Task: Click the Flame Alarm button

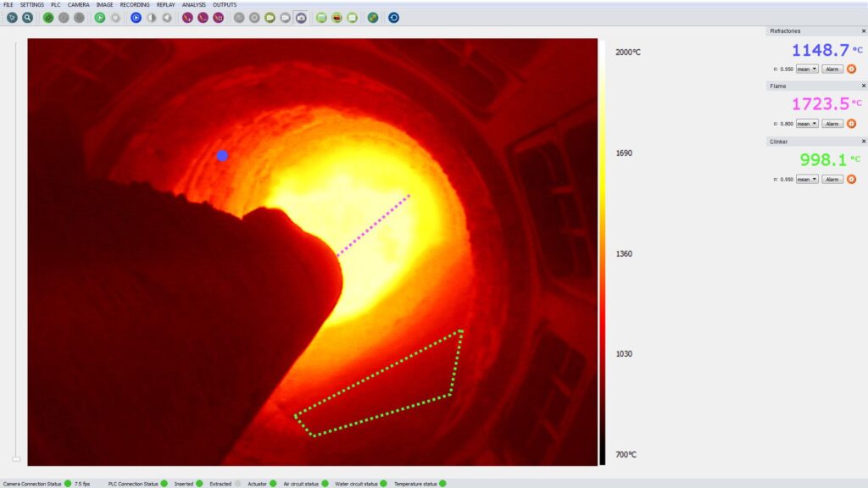Action: click(832, 124)
